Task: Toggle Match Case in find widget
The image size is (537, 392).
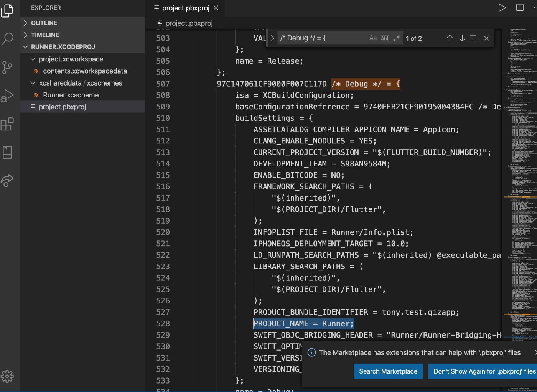Action: pyautogui.click(x=373, y=38)
